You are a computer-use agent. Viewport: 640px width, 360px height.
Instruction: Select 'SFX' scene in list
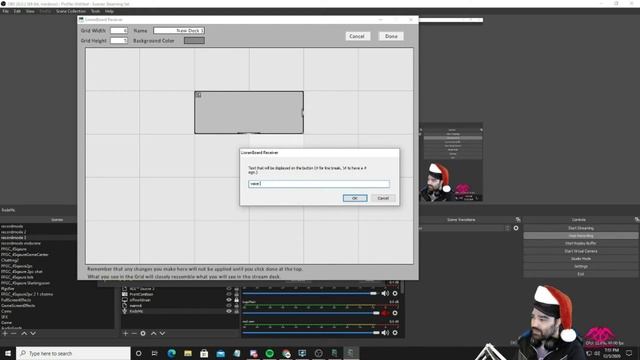pos(4,317)
